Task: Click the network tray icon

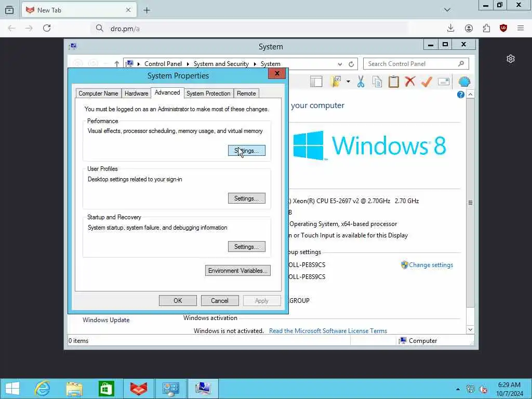Action: point(470,389)
